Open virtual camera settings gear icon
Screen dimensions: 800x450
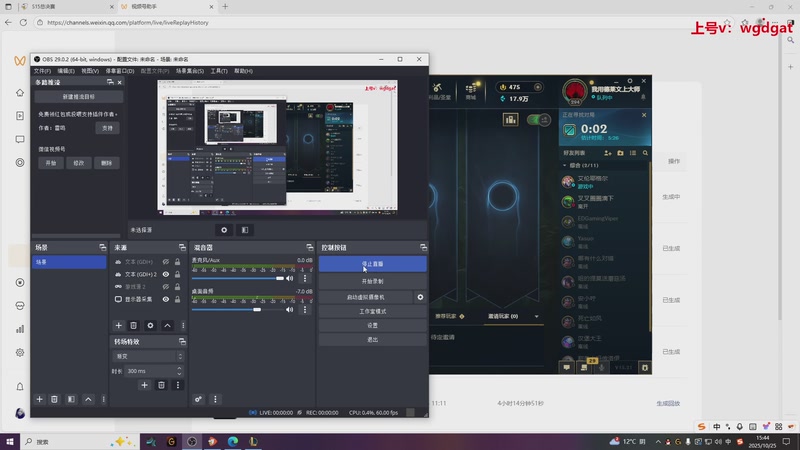(420, 297)
